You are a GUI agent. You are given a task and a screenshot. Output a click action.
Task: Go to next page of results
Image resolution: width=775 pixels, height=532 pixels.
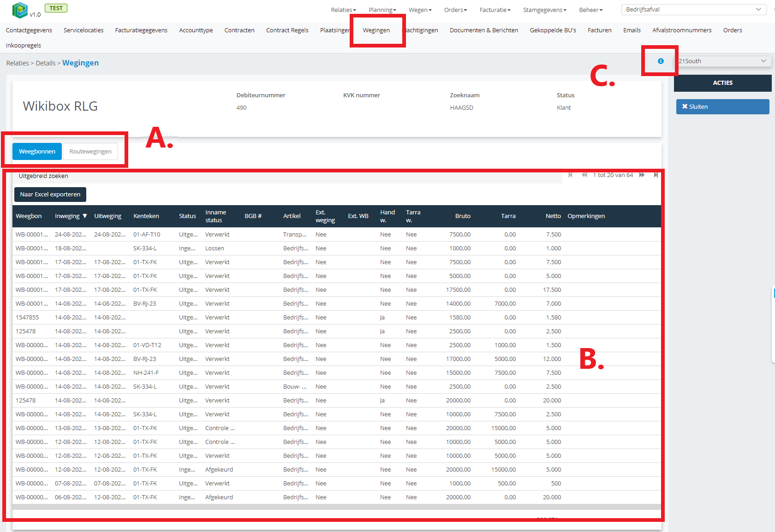(x=642, y=175)
